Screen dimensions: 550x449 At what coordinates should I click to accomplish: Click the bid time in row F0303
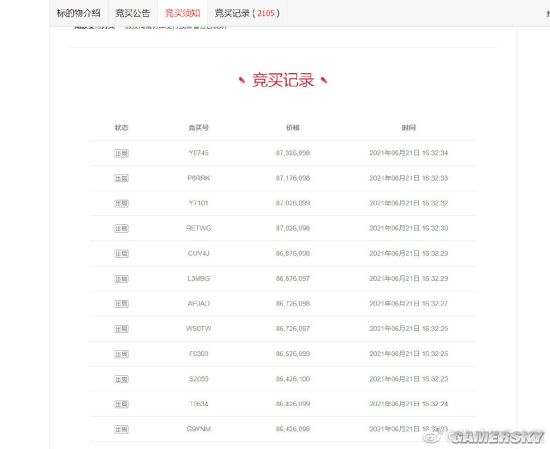coord(409,354)
